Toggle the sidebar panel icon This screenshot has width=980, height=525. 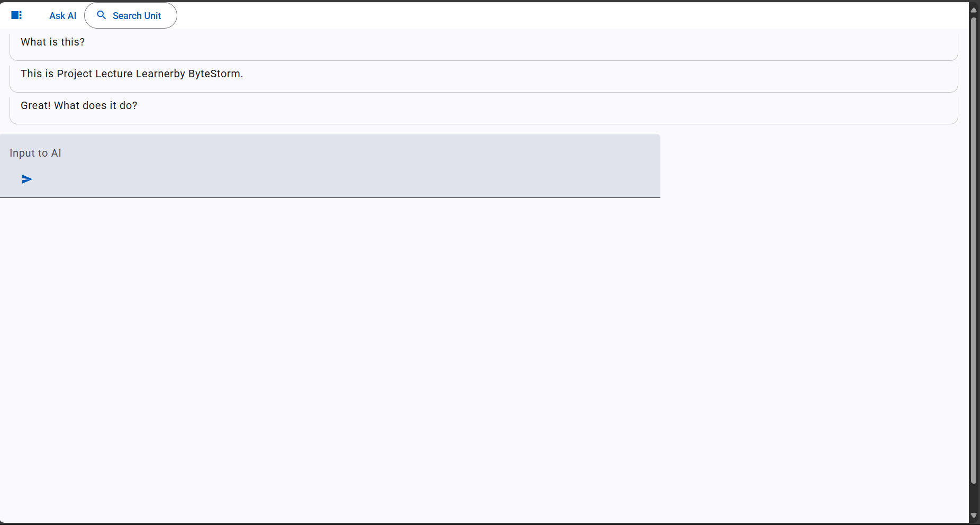click(16, 15)
